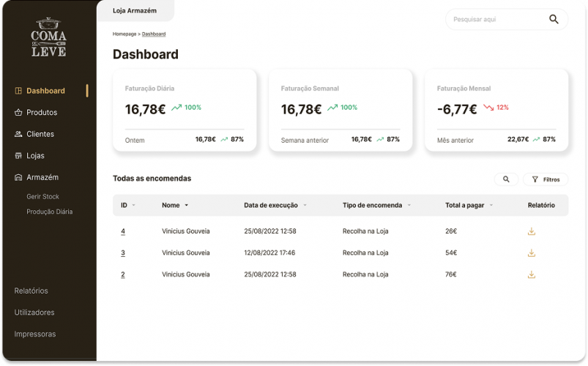Screen dimensions: 588x366
Task: Click the small trend arrow in Mês anterior row
Action: [536, 140]
